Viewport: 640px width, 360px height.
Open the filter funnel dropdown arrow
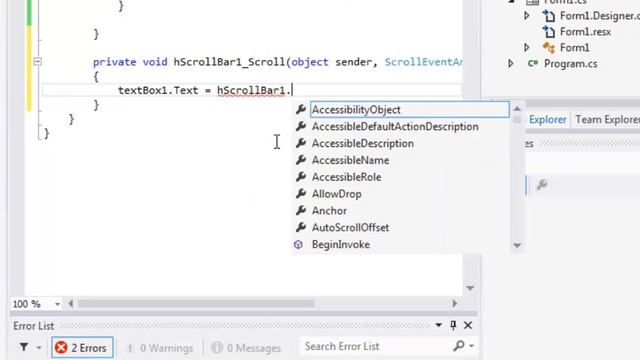click(x=39, y=348)
